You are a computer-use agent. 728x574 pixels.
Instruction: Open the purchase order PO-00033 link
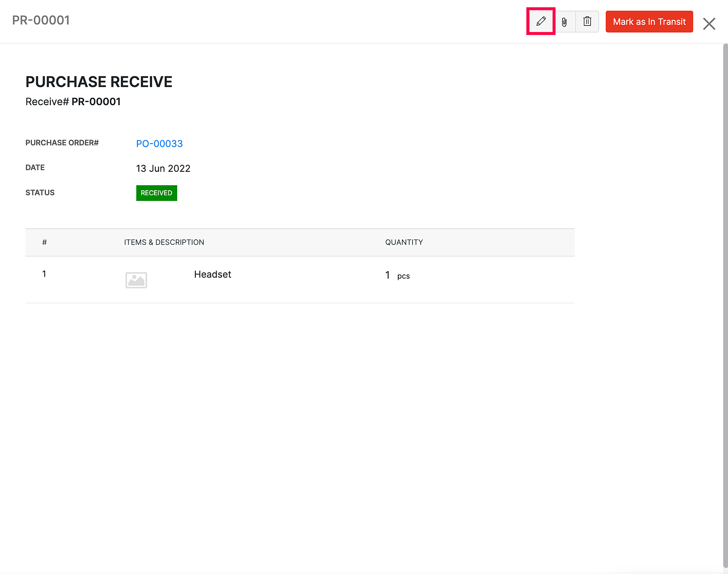[x=159, y=143]
